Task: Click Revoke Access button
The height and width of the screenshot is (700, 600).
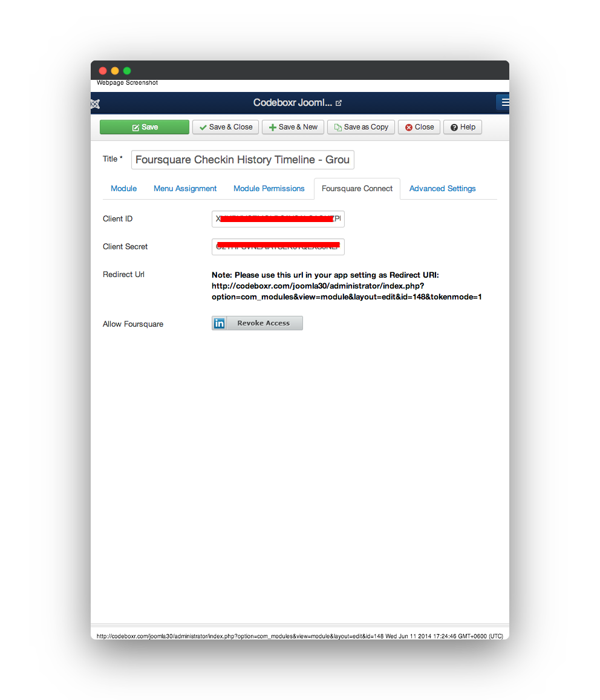Action: 257,323
